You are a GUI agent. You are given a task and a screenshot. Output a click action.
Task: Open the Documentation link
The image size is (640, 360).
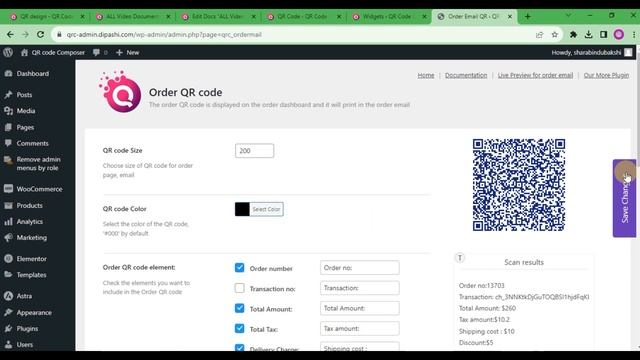[466, 76]
